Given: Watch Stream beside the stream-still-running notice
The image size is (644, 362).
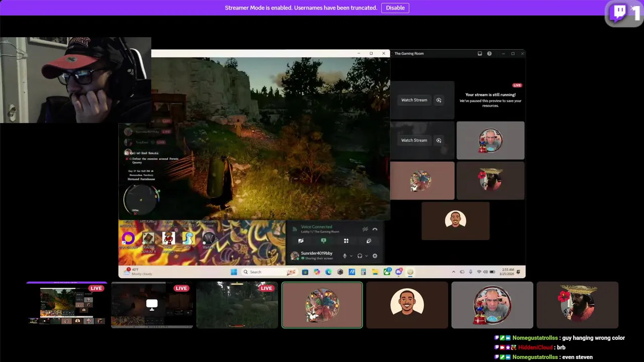Looking at the screenshot, I should pyautogui.click(x=414, y=100).
